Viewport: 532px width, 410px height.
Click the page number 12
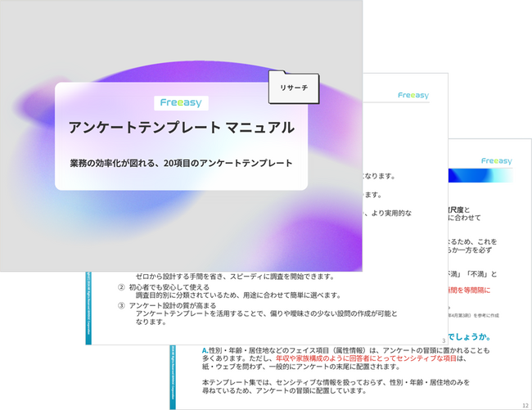524,403
